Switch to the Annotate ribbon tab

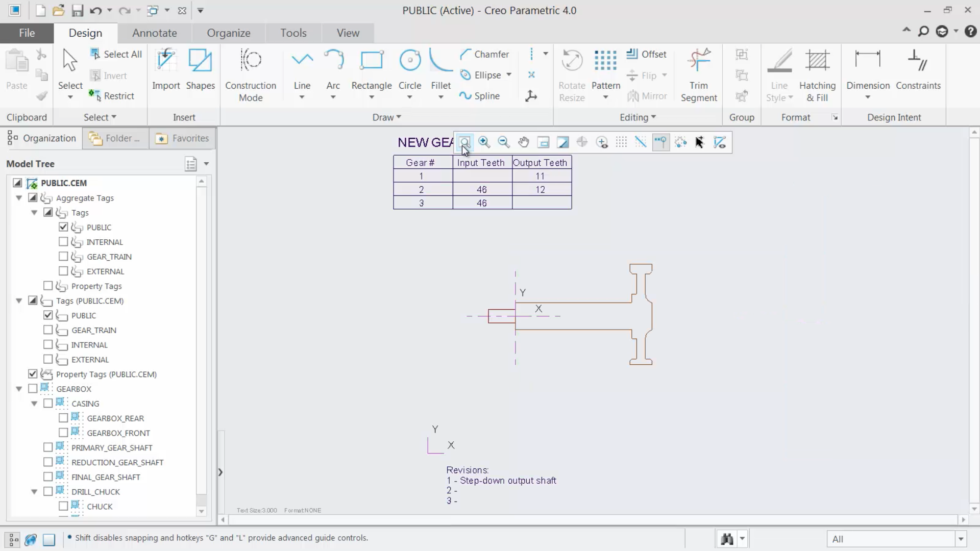click(x=155, y=33)
